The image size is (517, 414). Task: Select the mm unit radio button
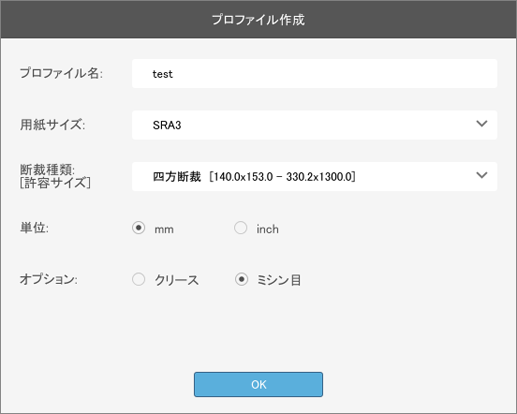pos(138,228)
